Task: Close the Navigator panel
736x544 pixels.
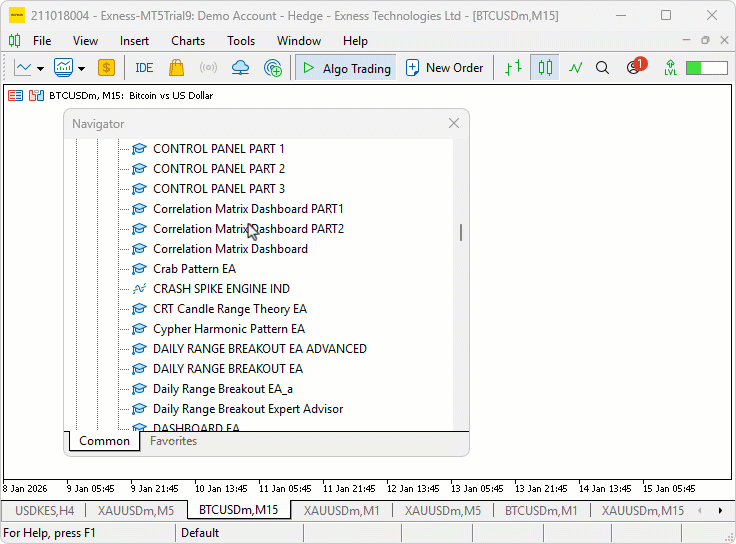Action: (453, 123)
